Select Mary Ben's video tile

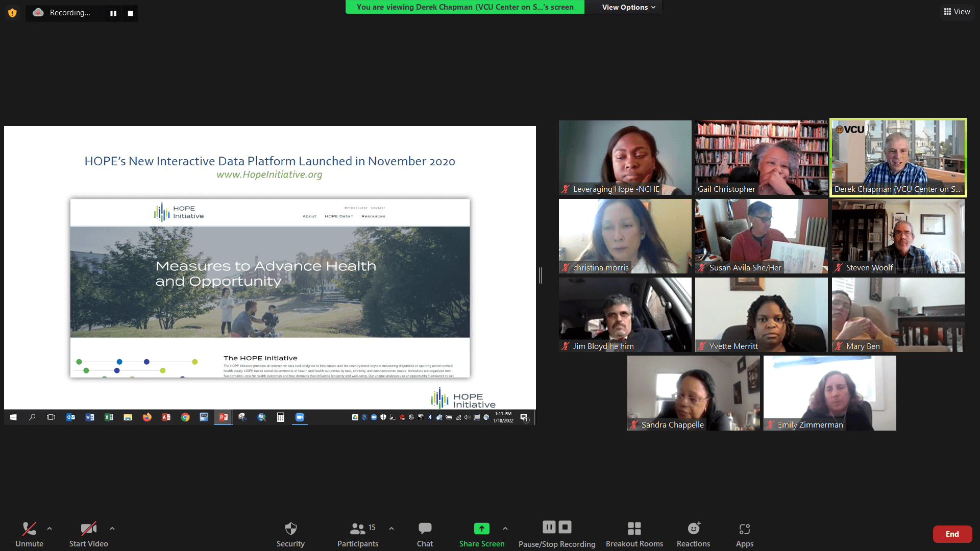898,315
